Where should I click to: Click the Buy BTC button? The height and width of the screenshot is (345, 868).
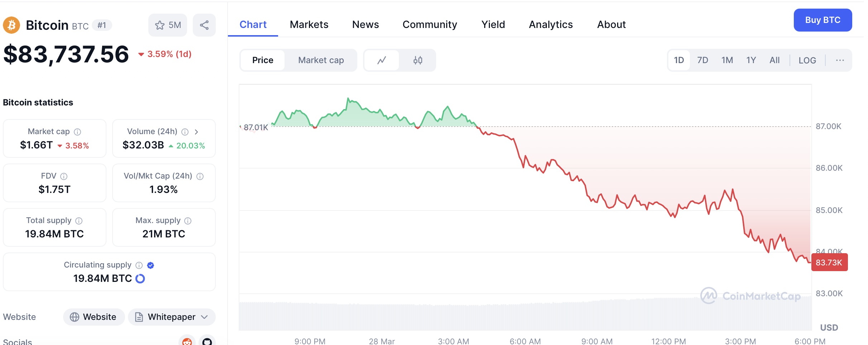[822, 20]
